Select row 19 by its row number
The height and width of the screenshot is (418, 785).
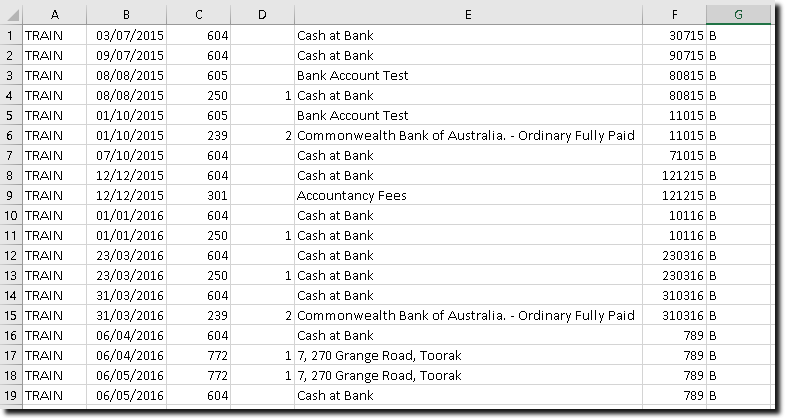[10, 395]
